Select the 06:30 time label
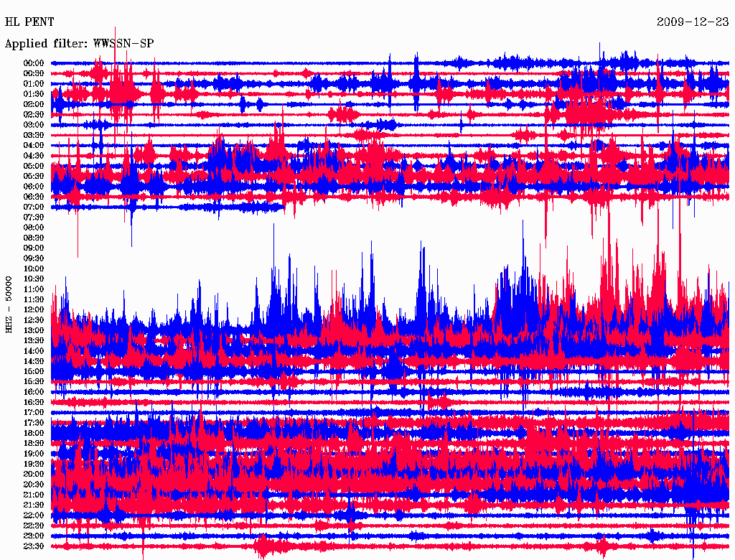The width and height of the screenshot is (735, 560). click(x=34, y=197)
